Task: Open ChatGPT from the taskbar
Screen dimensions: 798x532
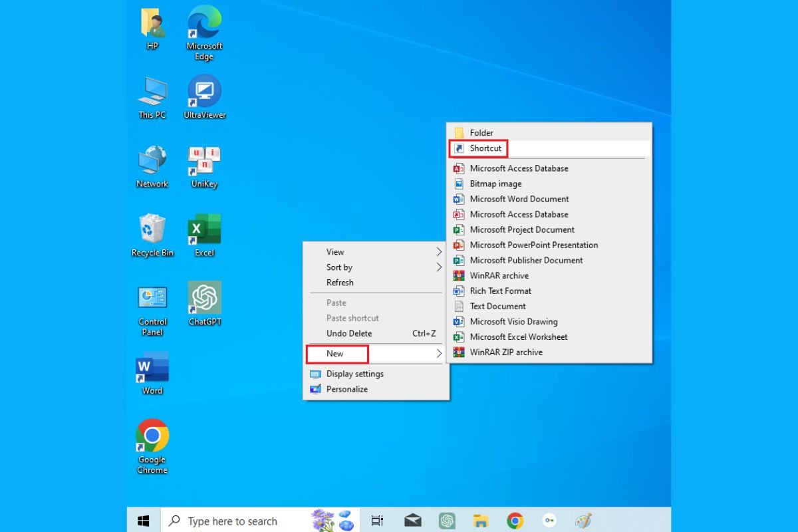Action: (x=447, y=520)
